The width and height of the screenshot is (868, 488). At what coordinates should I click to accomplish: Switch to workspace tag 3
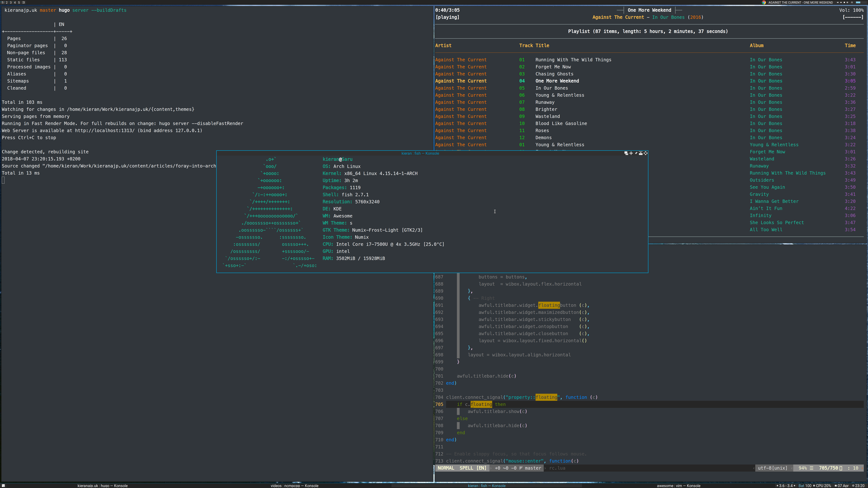click(11, 2)
